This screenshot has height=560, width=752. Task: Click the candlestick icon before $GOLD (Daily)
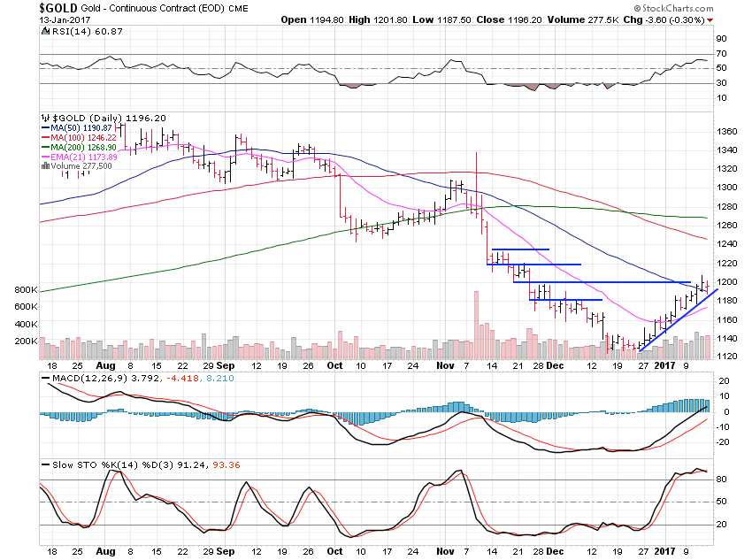pyautogui.click(x=45, y=118)
